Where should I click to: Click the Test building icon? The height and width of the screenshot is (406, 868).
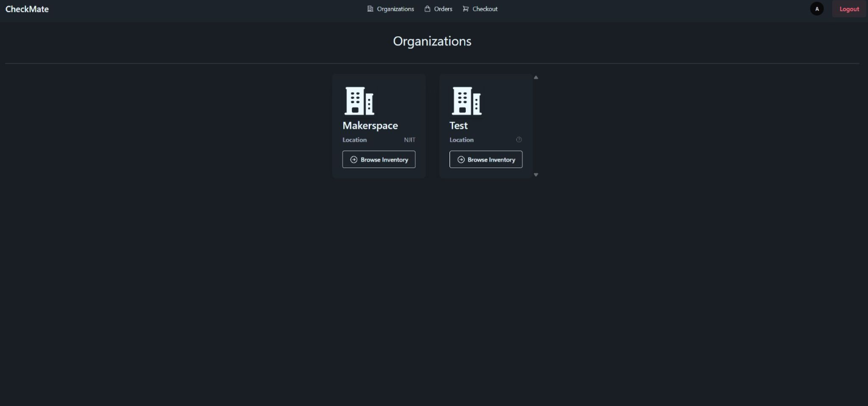[x=466, y=101]
